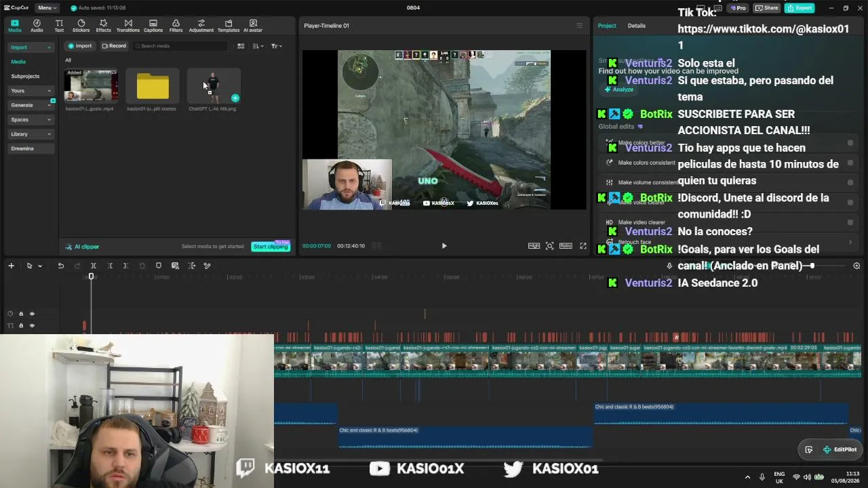This screenshot has height=488, width=868.
Task: Click the Pro badge in title bar
Action: point(738,8)
